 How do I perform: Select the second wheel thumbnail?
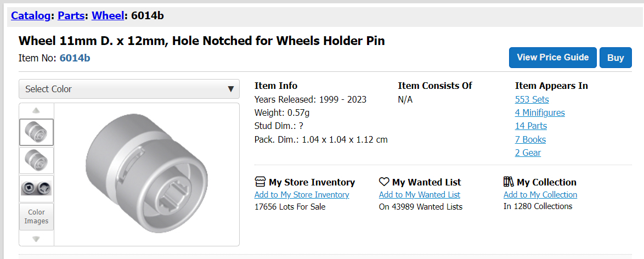[37, 161]
